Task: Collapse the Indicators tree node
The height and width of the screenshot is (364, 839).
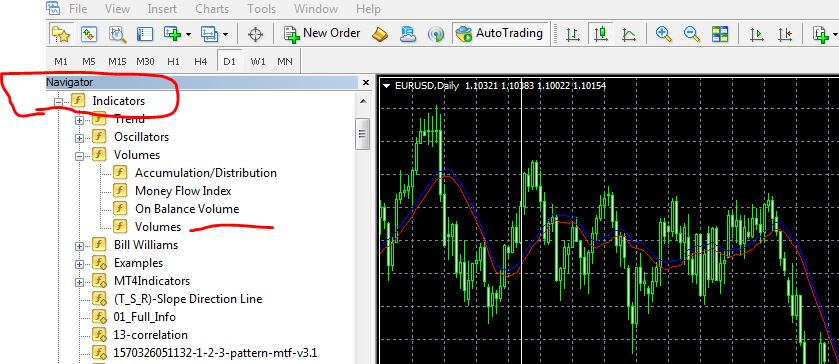Action: point(58,101)
